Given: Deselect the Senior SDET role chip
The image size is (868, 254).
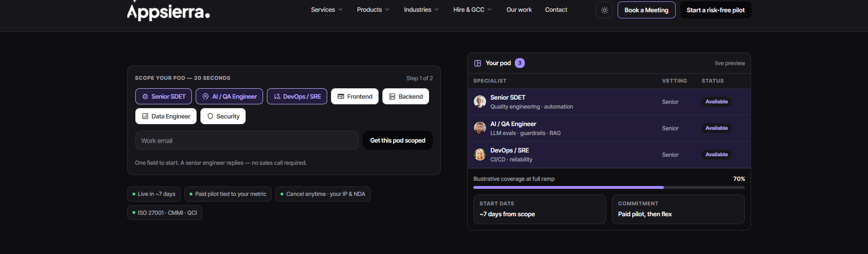Looking at the screenshot, I should point(164,96).
